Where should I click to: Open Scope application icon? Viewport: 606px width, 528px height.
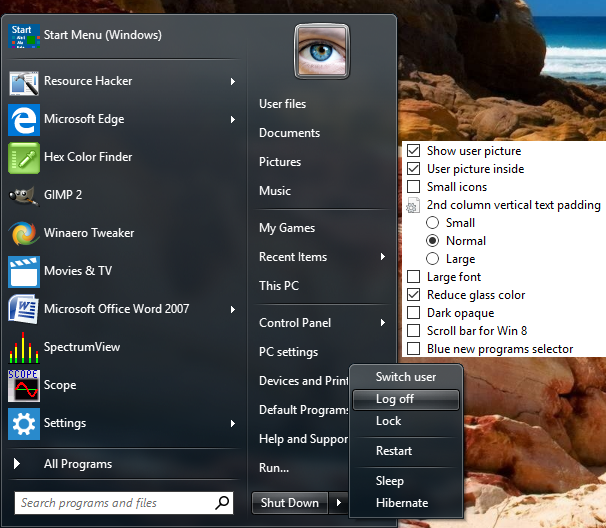[24, 385]
